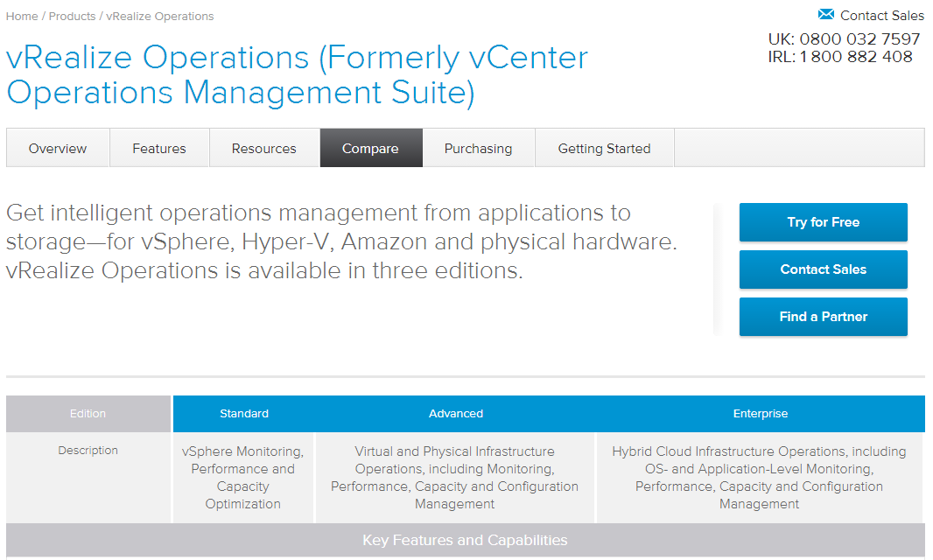933x560 pixels.
Task: Open the Contact Sales link at top right
Action: tap(881, 16)
